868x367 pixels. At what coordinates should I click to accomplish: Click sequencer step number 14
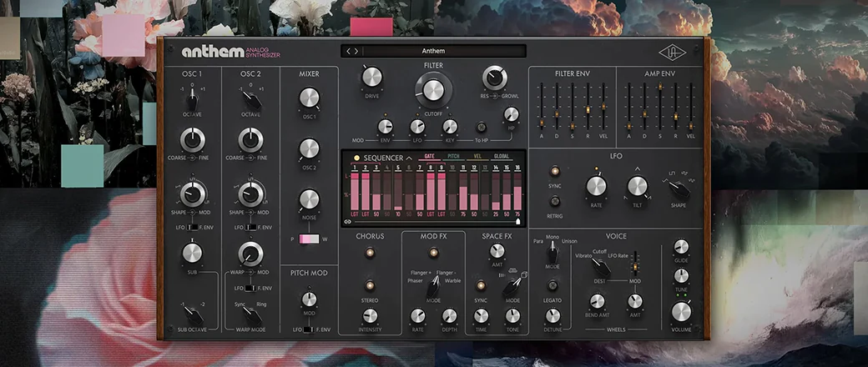point(496,167)
